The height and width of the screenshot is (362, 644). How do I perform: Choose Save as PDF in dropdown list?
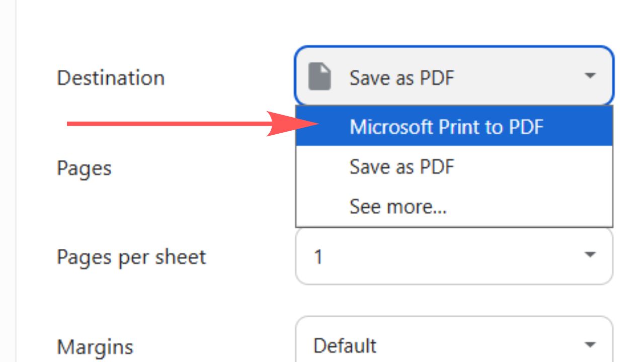pos(454,166)
